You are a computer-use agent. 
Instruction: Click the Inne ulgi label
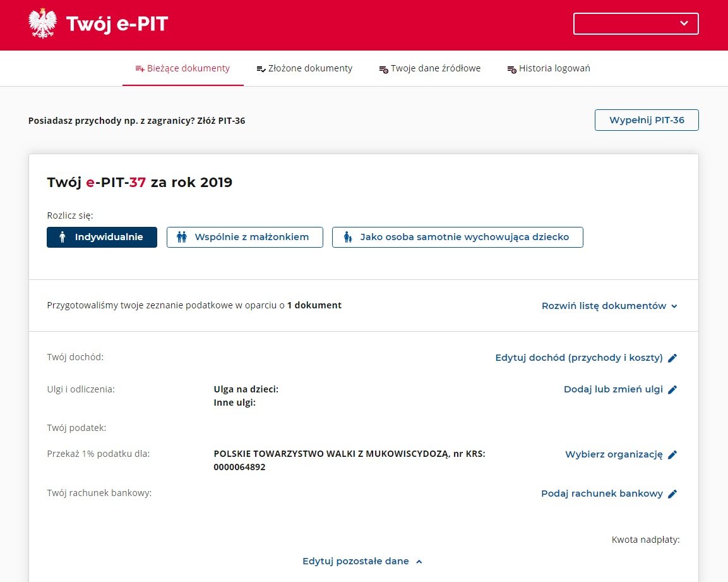coord(234,403)
